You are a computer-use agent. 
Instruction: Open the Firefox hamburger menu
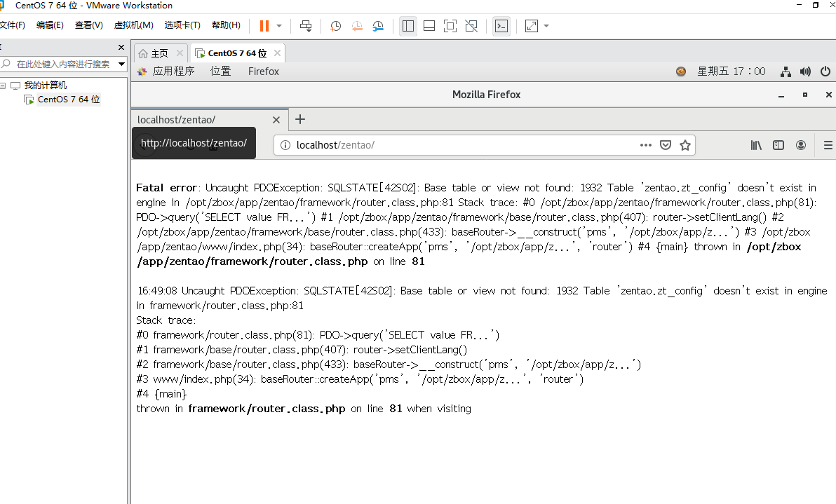click(828, 145)
